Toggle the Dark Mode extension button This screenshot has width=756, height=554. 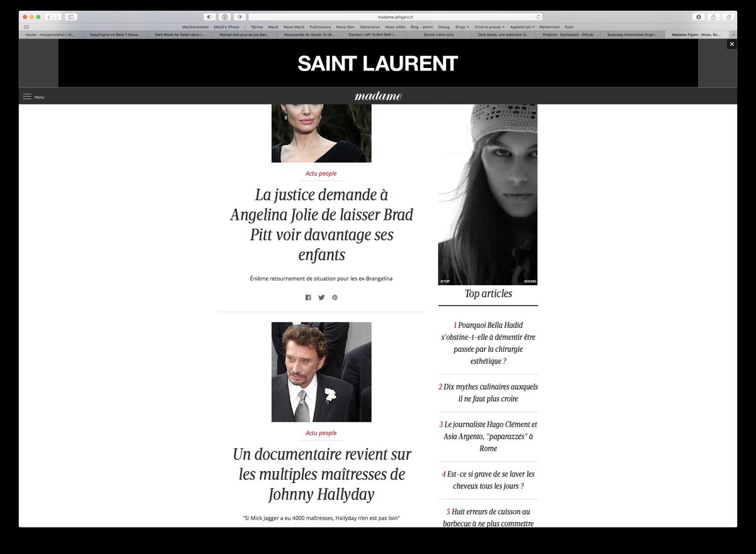coord(209,17)
